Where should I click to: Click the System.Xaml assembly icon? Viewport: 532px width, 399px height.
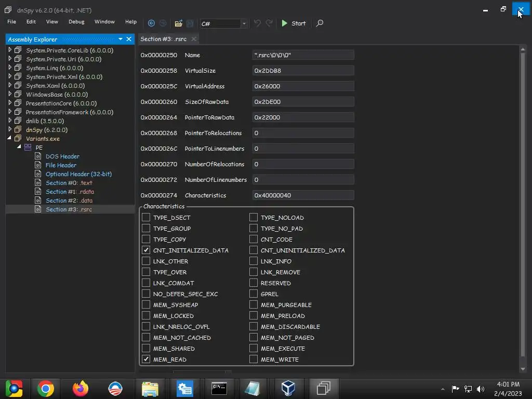18,86
